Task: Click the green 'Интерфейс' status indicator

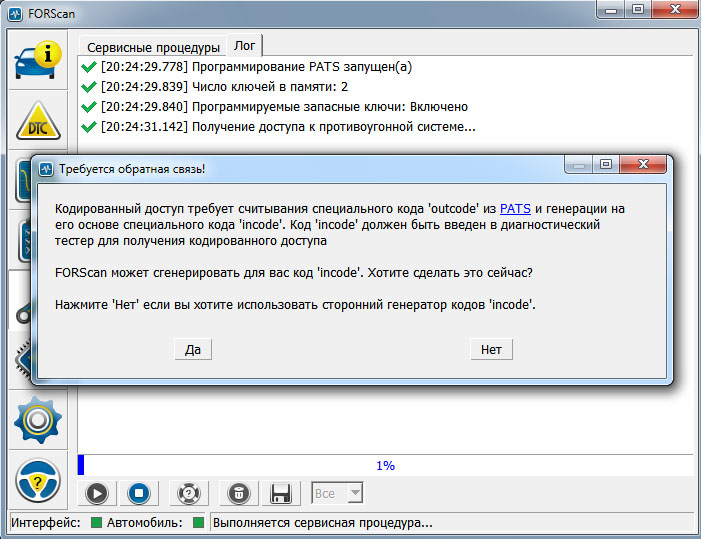Action: [97, 523]
